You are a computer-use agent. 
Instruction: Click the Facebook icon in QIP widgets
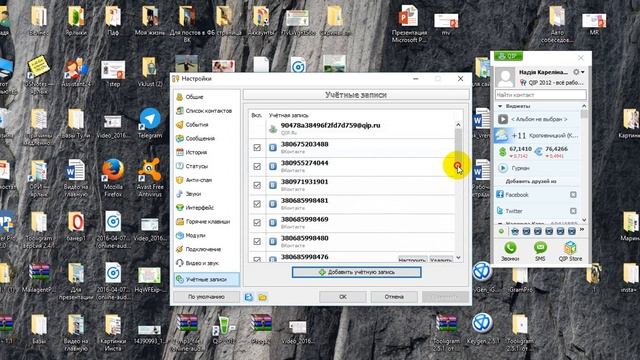pos(500,194)
